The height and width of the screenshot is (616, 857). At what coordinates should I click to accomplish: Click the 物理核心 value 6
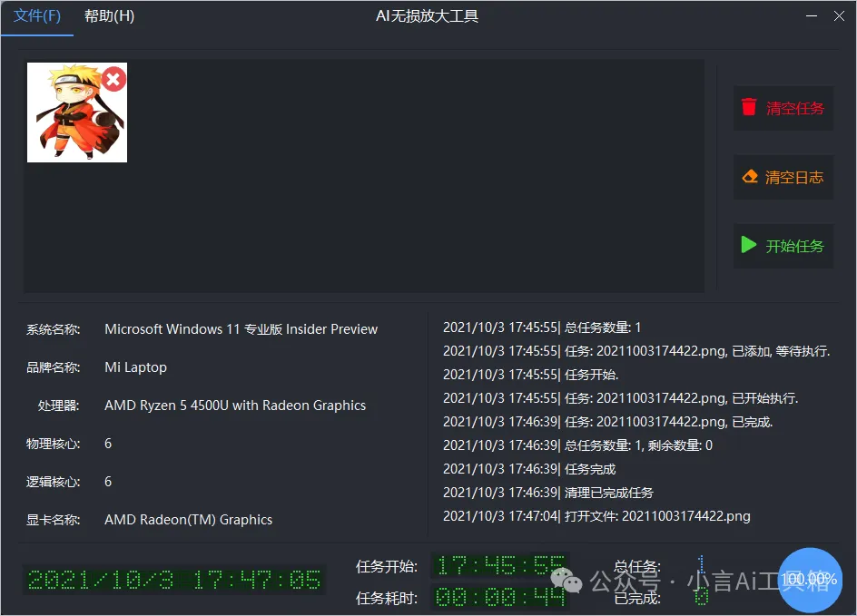pyautogui.click(x=108, y=444)
